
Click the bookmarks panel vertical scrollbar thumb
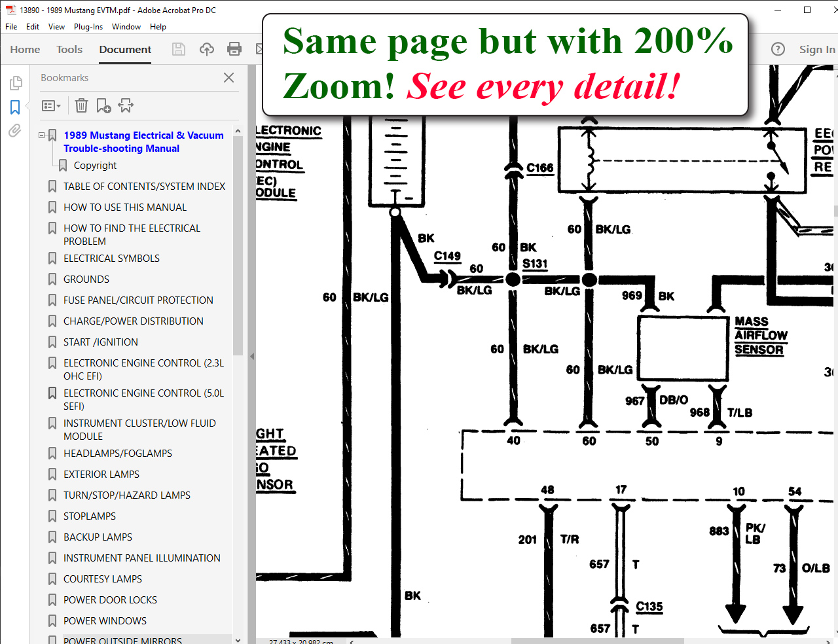[x=238, y=245]
